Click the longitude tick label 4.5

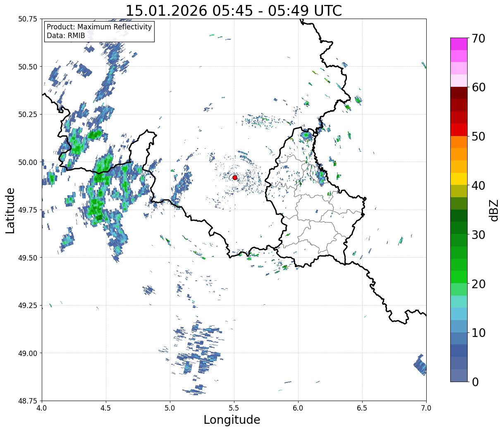tap(106, 408)
